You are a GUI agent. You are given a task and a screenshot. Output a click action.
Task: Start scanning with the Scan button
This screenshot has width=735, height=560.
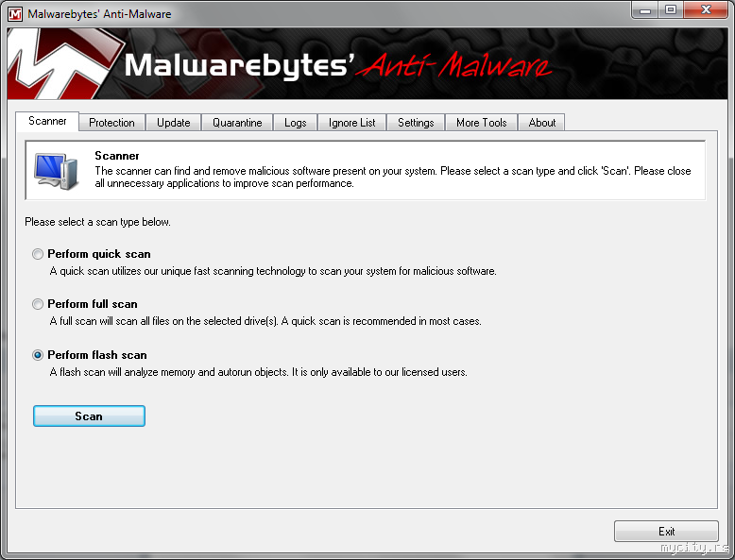click(89, 416)
